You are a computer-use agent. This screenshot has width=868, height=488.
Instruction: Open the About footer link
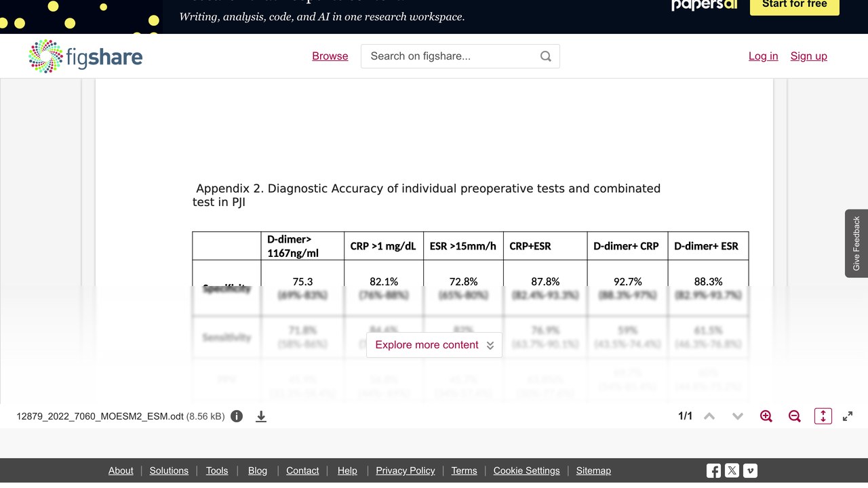point(121,470)
